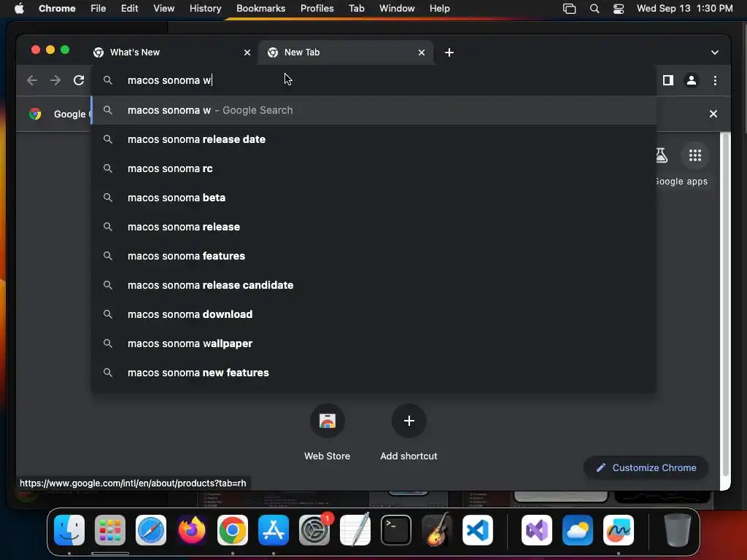The width and height of the screenshot is (747, 560).
Task: Open Customize Chrome
Action: point(646,467)
